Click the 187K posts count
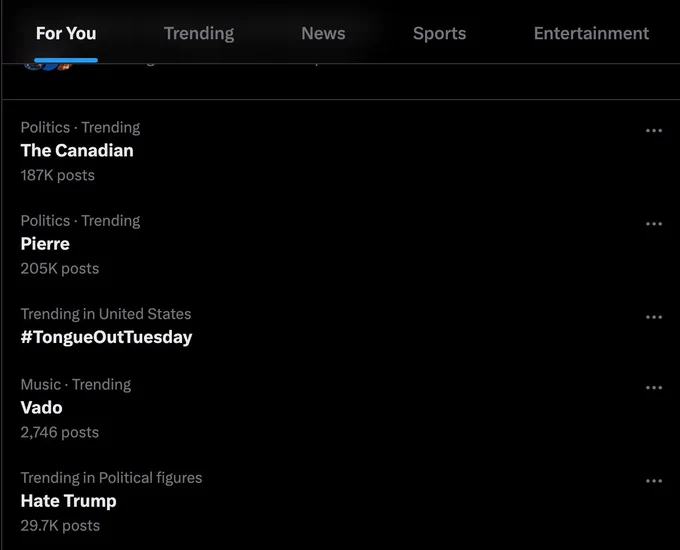Image resolution: width=680 pixels, height=550 pixels. (x=58, y=175)
